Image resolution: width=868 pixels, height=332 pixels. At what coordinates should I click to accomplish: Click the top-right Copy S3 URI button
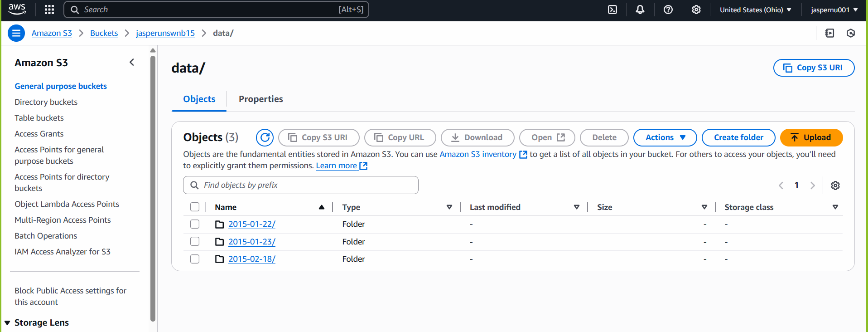814,68
